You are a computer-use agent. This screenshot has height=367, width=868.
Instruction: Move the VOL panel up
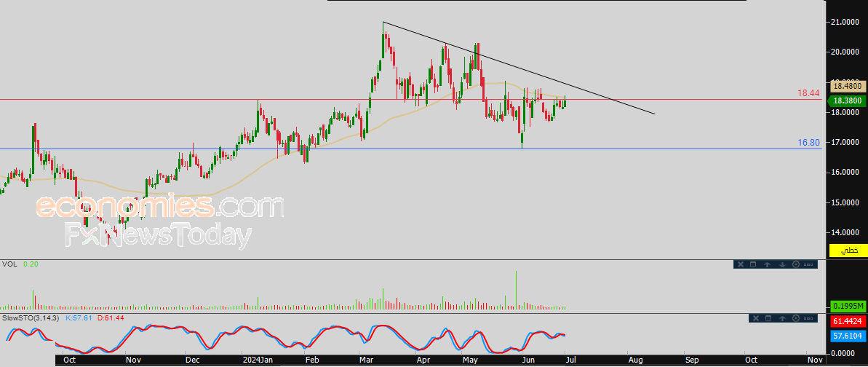(x=768, y=265)
